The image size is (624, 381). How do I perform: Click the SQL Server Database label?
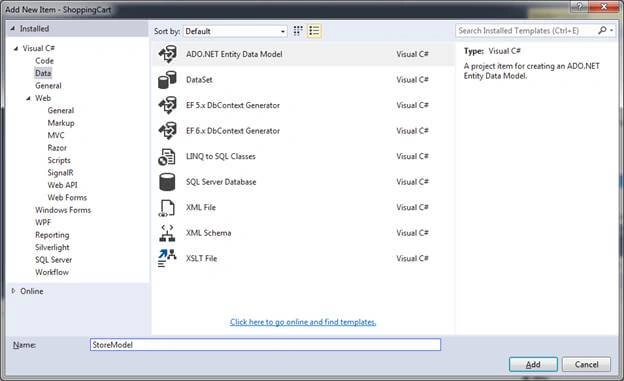tap(221, 182)
